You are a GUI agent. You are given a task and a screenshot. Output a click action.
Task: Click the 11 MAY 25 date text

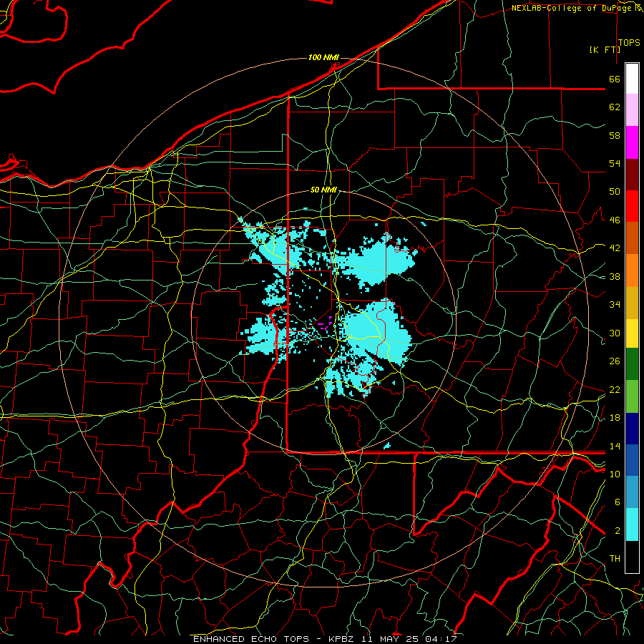pos(391,639)
